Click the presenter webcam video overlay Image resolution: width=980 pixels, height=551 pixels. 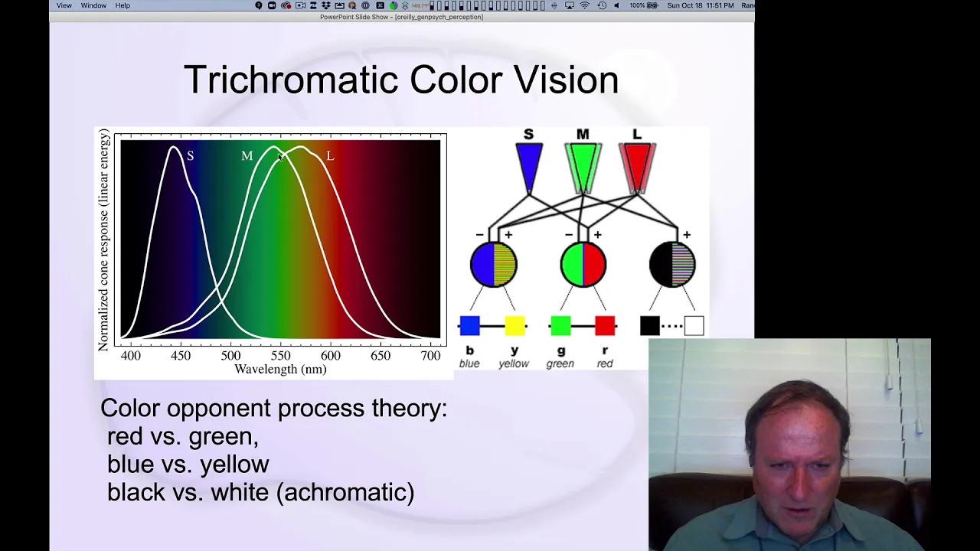pos(789,445)
